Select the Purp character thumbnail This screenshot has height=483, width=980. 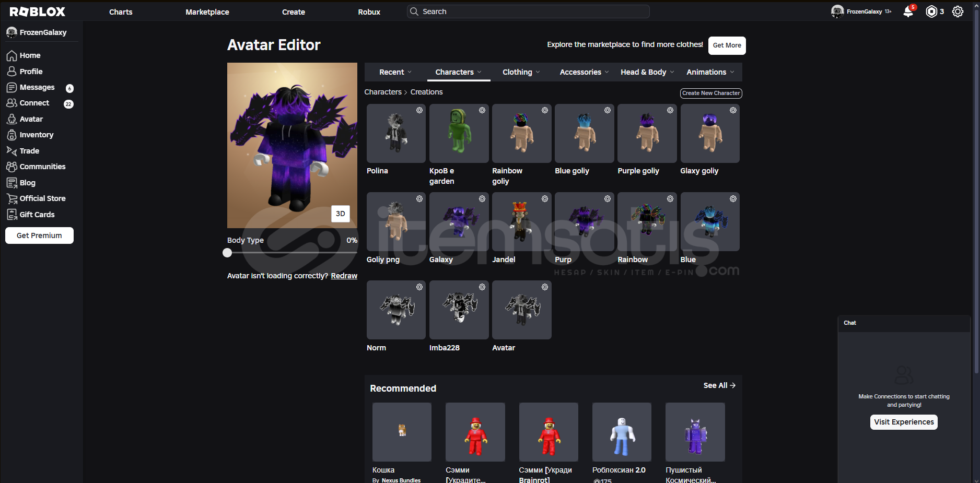coord(584,222)
